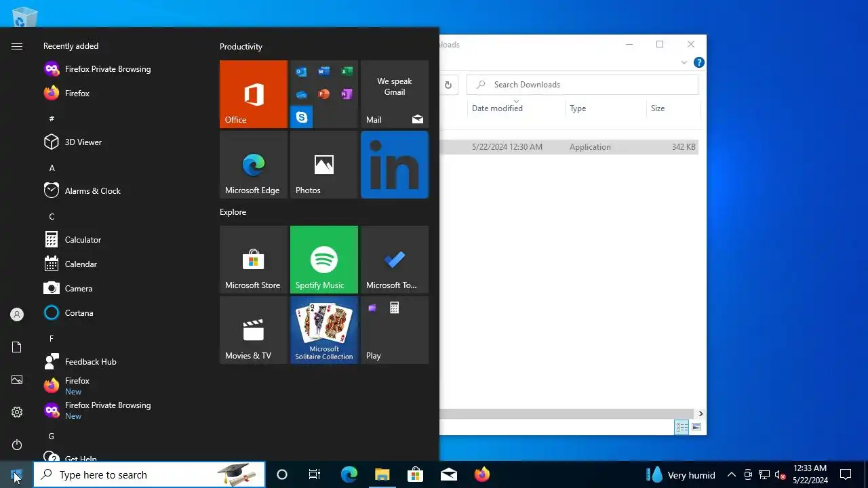Click Skype icon in Office apps tile
Viewport: 868px width, 488px height.
(x=302, y=117)
